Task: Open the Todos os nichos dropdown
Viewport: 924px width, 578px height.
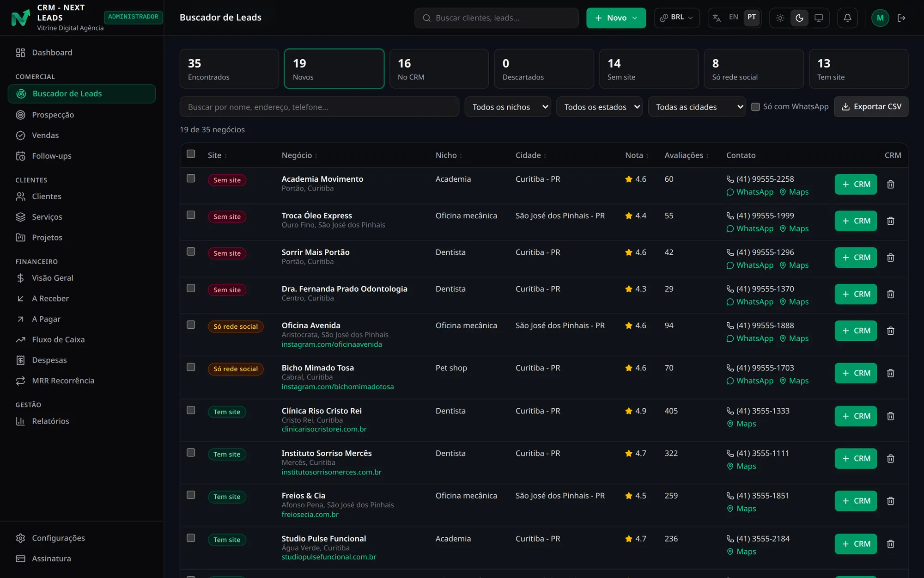Action: click(508, 107)
